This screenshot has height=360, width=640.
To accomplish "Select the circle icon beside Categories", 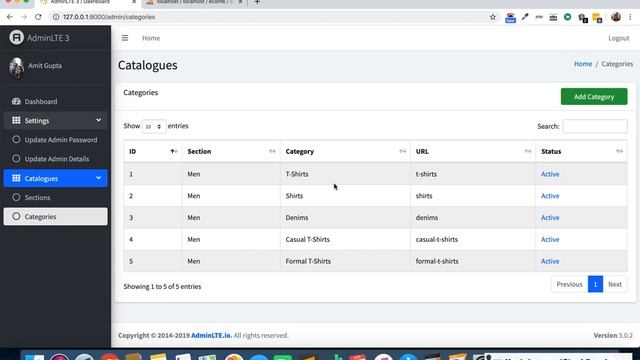I will [x=16, y=216].
